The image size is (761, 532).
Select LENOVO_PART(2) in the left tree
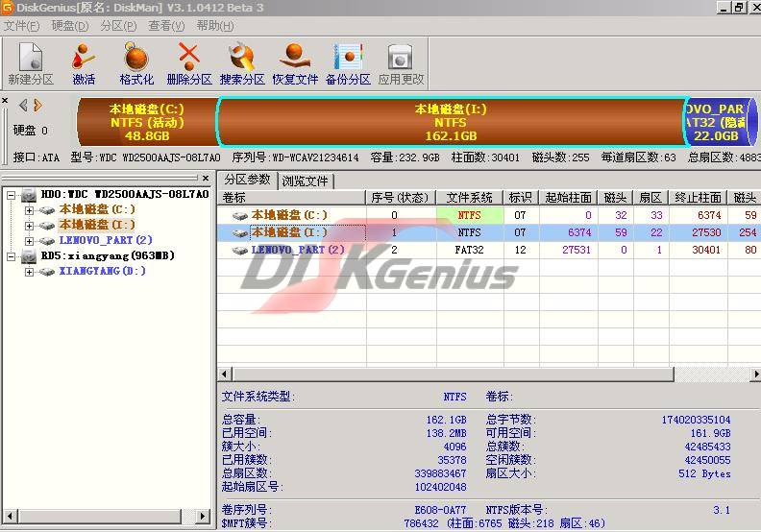pyautogui.click(x=106, y=240)
